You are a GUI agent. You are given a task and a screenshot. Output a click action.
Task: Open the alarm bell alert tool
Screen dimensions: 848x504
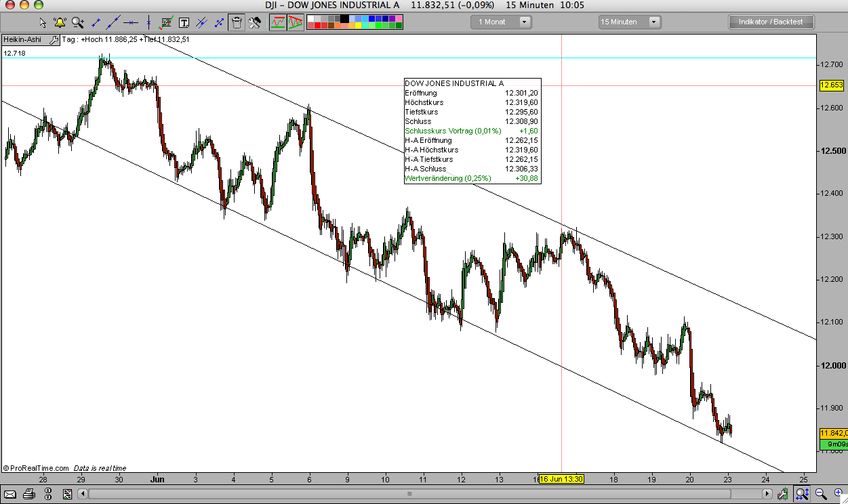point(60,22)
